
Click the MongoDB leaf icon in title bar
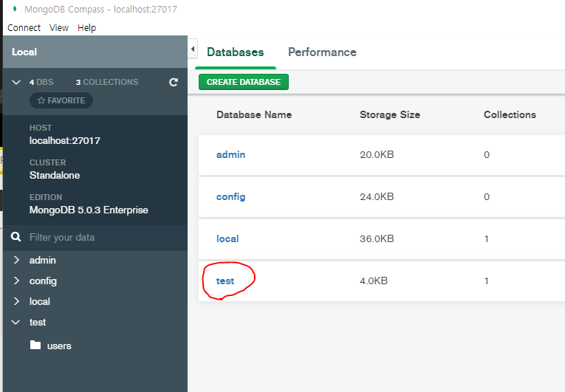(15, 9)
